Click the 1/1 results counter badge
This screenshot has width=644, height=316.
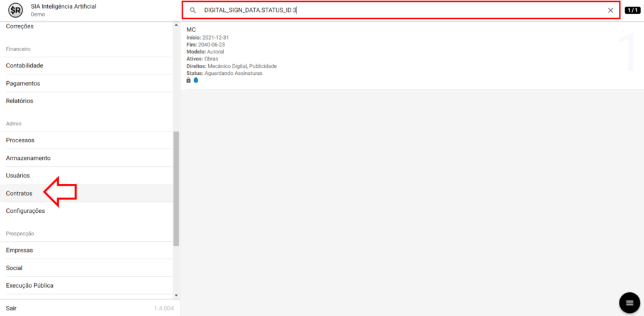(x=632, y=11)
